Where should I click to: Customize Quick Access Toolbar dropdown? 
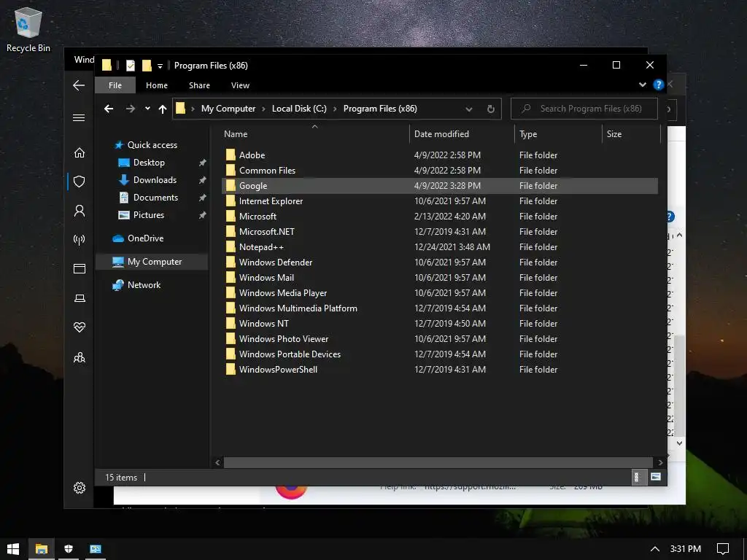pyautogui.click(x=160, y=66)
